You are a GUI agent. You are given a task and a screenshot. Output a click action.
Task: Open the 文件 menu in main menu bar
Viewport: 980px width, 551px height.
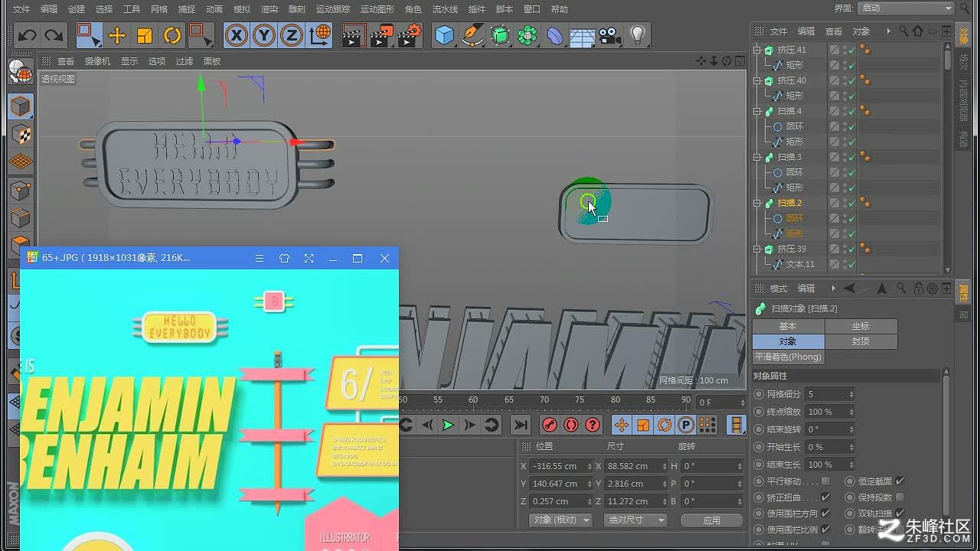(x=21, y=9)
